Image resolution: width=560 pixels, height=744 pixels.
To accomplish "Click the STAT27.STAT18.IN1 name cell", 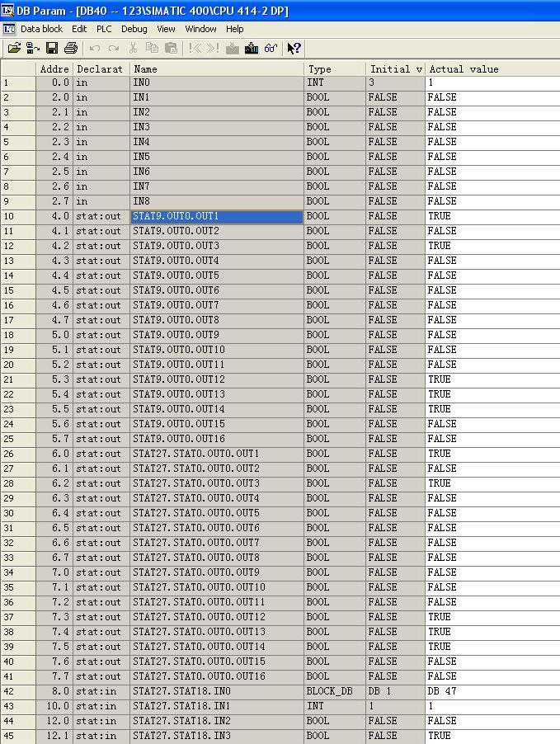I will (216, 706).
